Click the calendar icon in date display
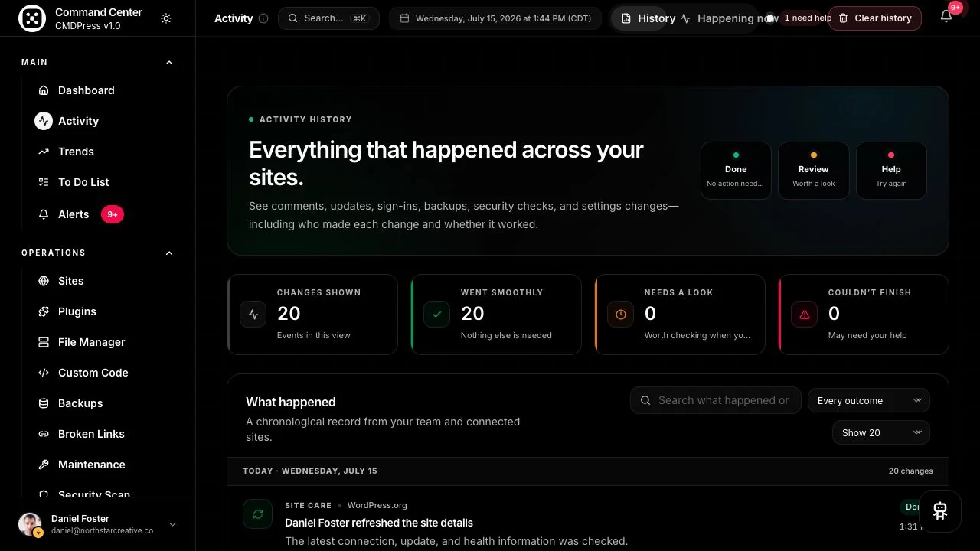Screen dimensions: 980x551 [x=405, y=18]
